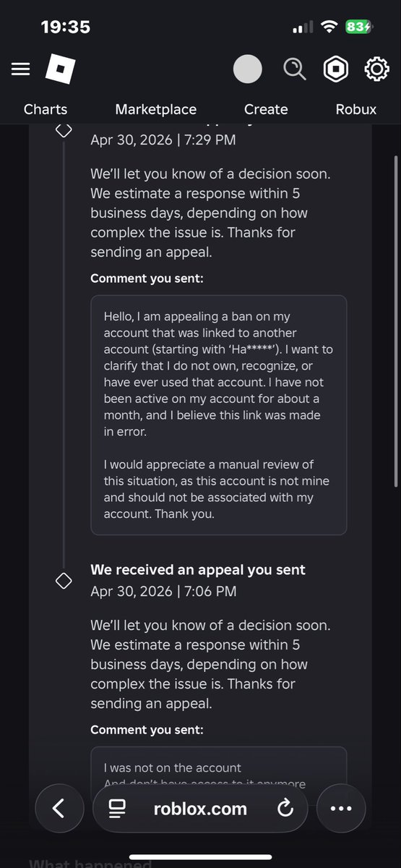Image resolution: width=401 pixels, height=868 pixels.
Task: Open the Robux tab
Action: [x=356, y=109]
